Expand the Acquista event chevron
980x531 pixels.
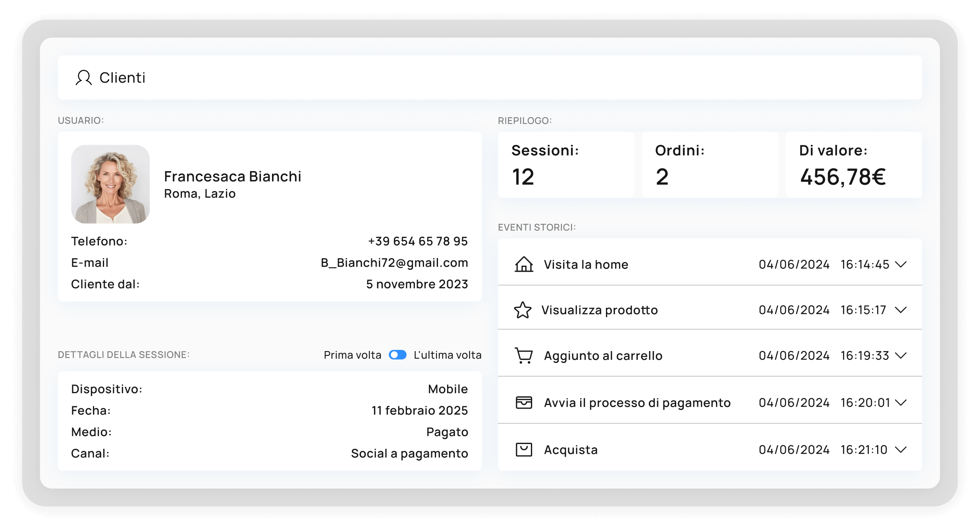click(901, 450)
